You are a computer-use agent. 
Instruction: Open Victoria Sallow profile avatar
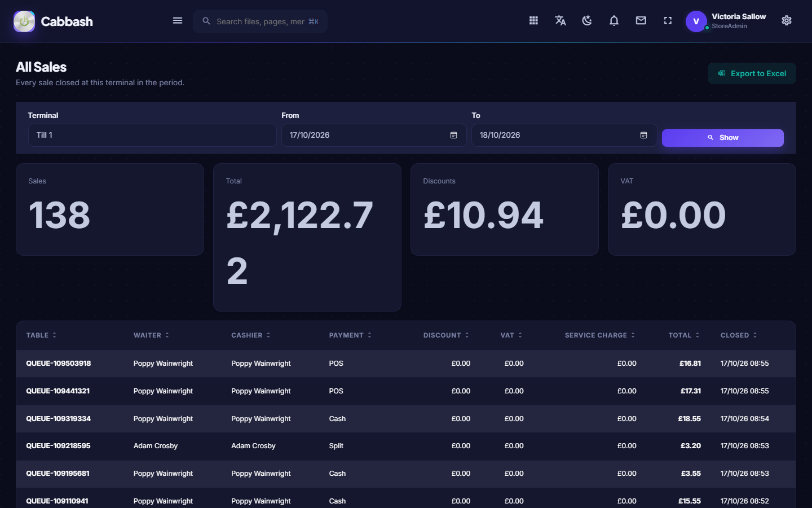click(x=696, y=21)
